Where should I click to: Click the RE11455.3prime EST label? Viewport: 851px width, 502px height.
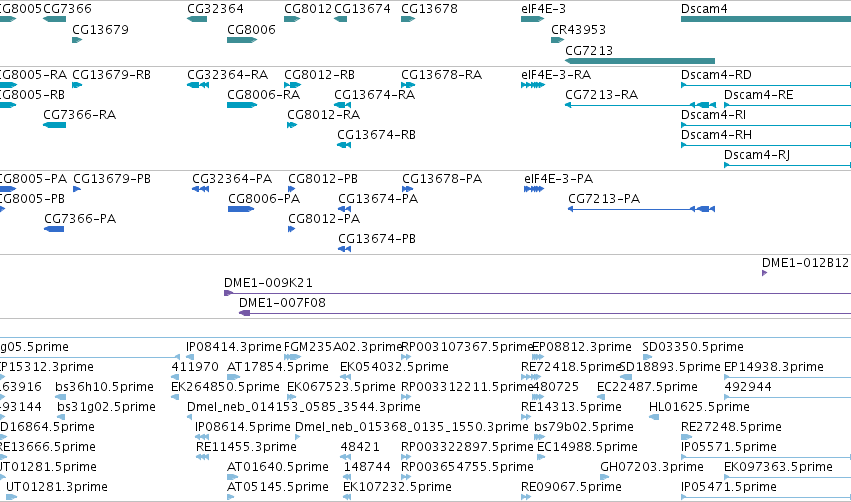click(246, 447)
